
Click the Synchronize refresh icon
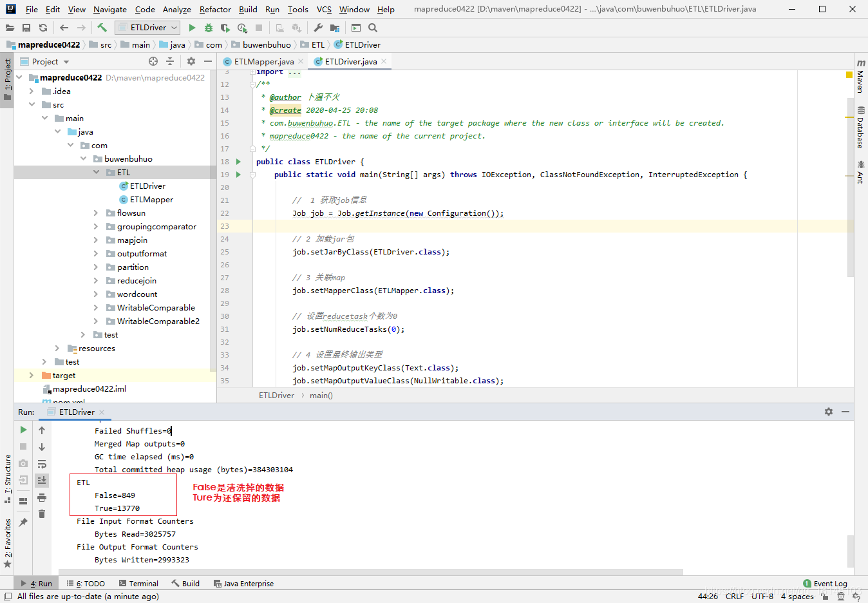click(x=43, y=28)
